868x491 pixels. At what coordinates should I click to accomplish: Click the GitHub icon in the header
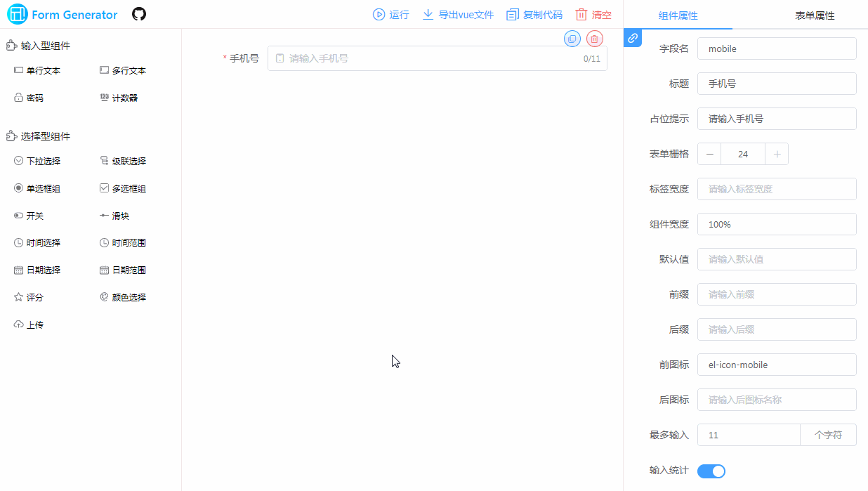[x=138, y=13]
